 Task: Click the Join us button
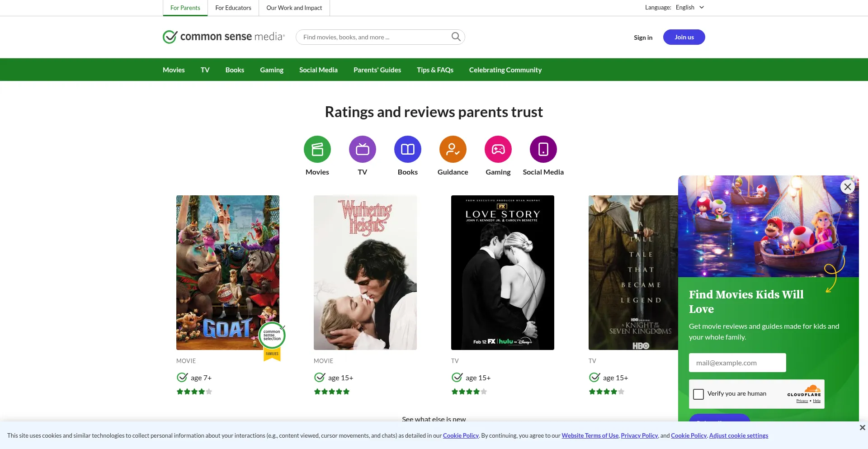[684, 37]
